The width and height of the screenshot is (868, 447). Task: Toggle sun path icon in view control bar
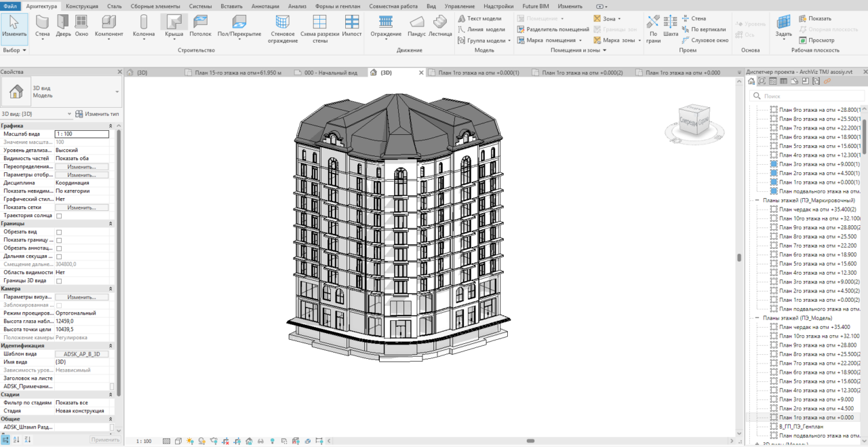pos(190,441)
